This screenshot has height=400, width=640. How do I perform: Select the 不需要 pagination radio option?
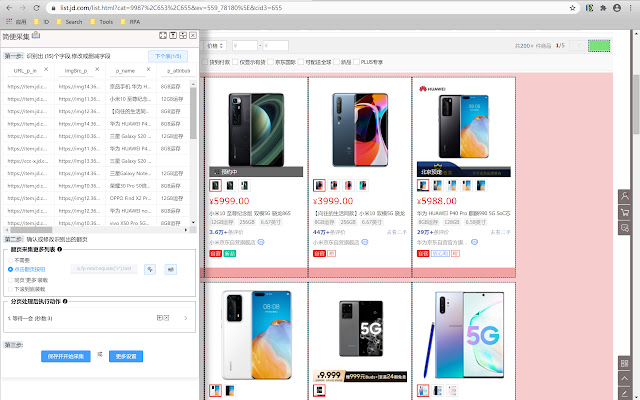tap(10, 259)
